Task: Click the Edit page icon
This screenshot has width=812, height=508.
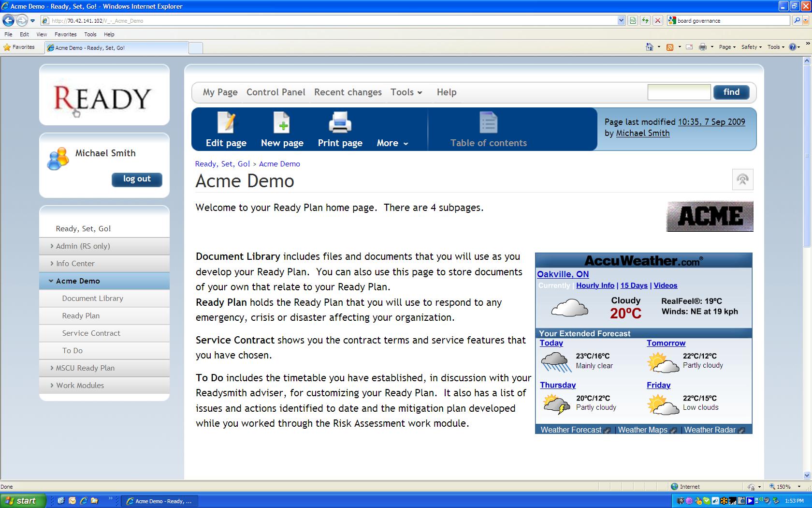Action: pos(226,123)
